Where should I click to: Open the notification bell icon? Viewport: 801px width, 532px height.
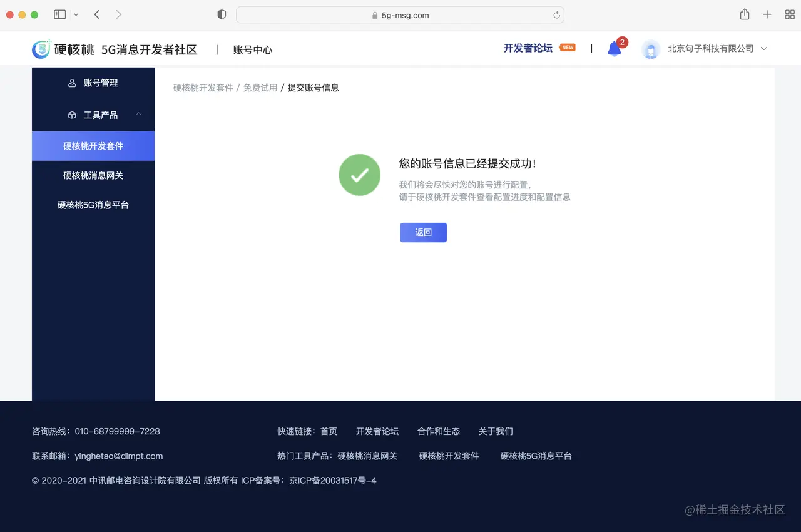tap(615, 49)
